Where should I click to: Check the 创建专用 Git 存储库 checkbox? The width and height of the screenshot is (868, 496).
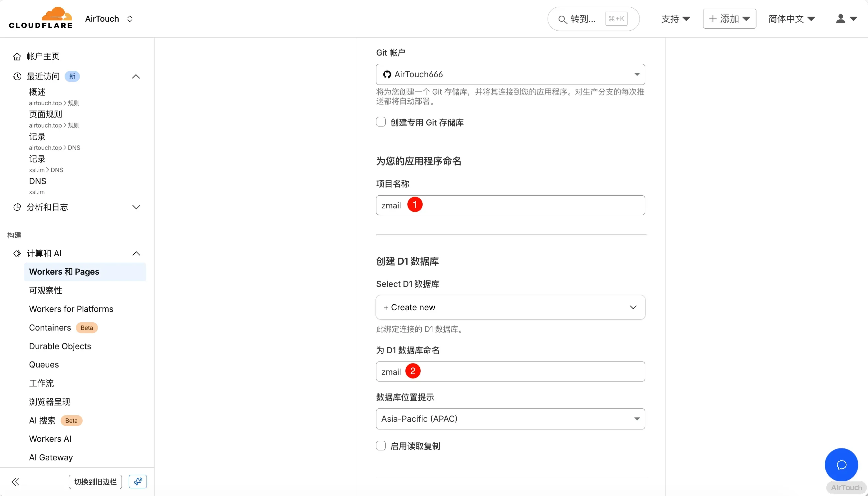click(x=381, y=122)
